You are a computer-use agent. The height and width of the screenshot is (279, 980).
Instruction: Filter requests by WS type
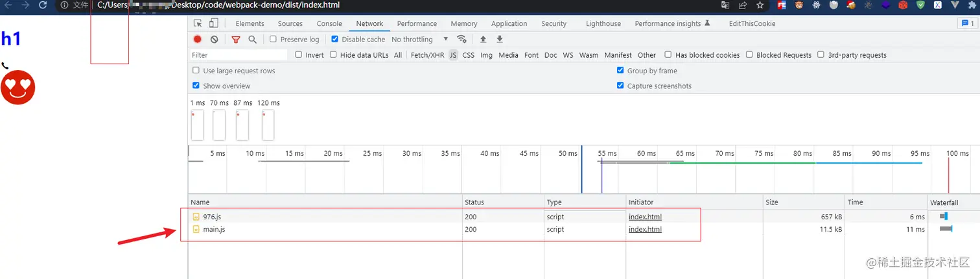coord(568,55)
